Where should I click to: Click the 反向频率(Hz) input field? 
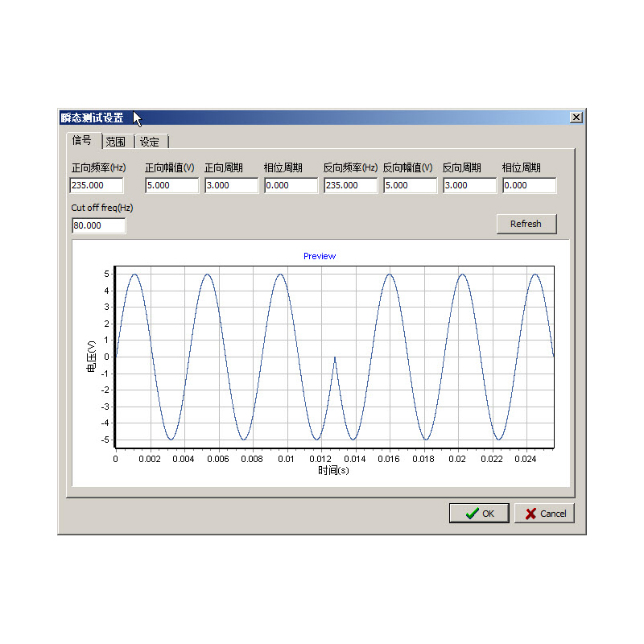pyautogui.click(x=350, y=185)
